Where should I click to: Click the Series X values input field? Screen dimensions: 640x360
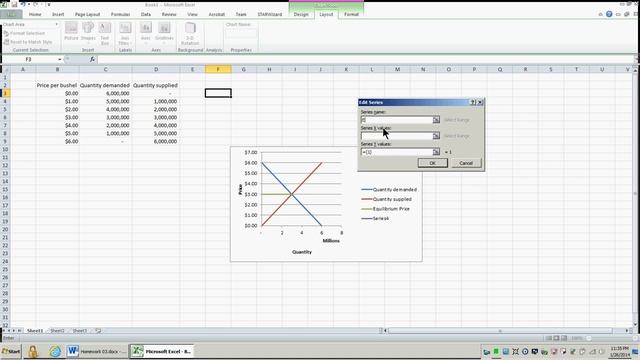click(x=397, y=136)
